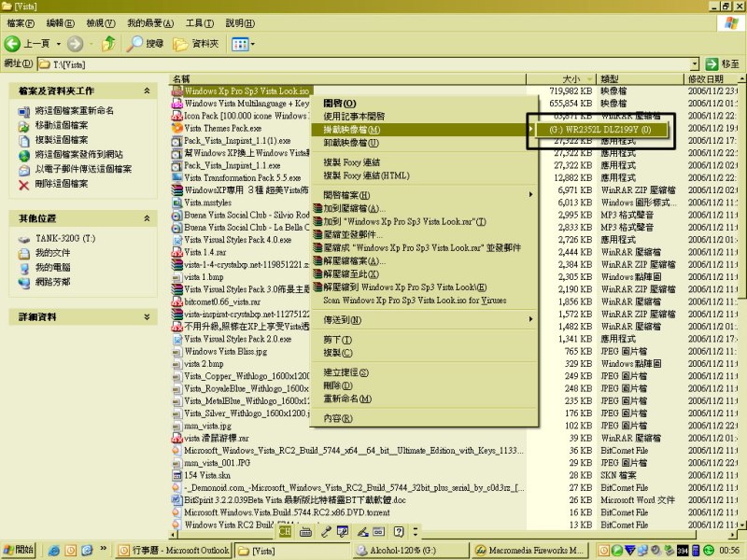This screenshot has width=747, height=560.
Task: Click the address field showing T:\[Vista]
Action: pyautogui.click(x=364, y=64)
